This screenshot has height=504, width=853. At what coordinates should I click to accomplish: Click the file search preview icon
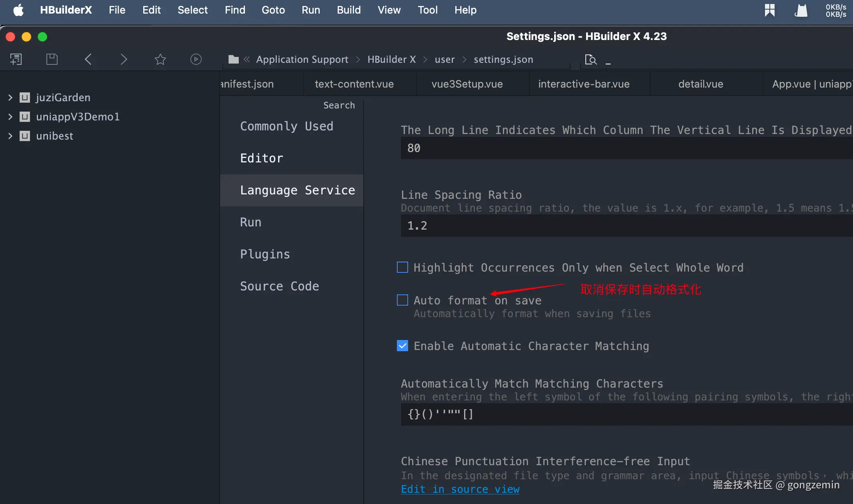pos(591,60)
